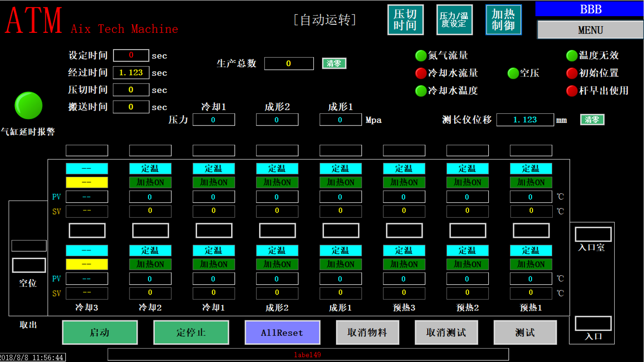Open the MENU button

click(x=590, y=30)
